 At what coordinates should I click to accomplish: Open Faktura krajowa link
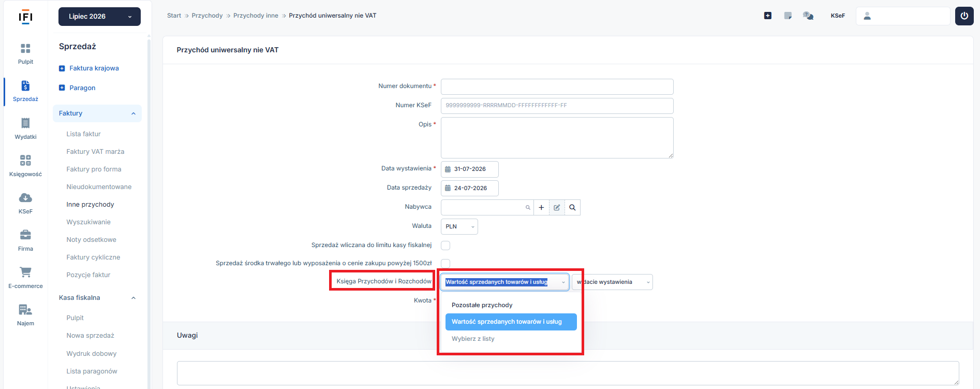pos(94,68)
